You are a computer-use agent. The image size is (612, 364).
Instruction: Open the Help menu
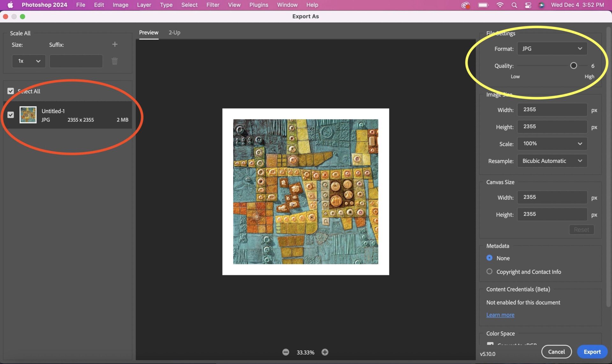click(312, 5)
